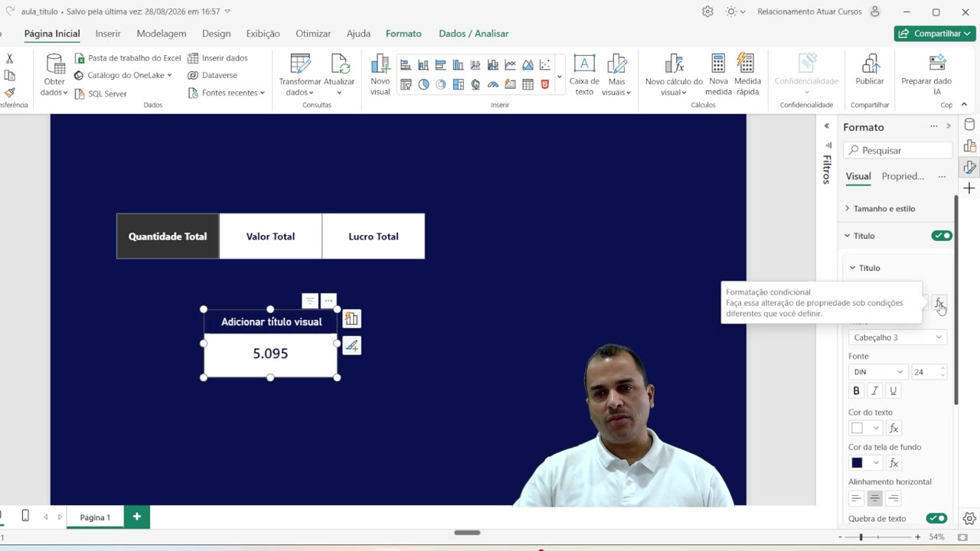980x551 pixels.
Task: Open Mais visuais dropdown
Action: tap(616, 75)
